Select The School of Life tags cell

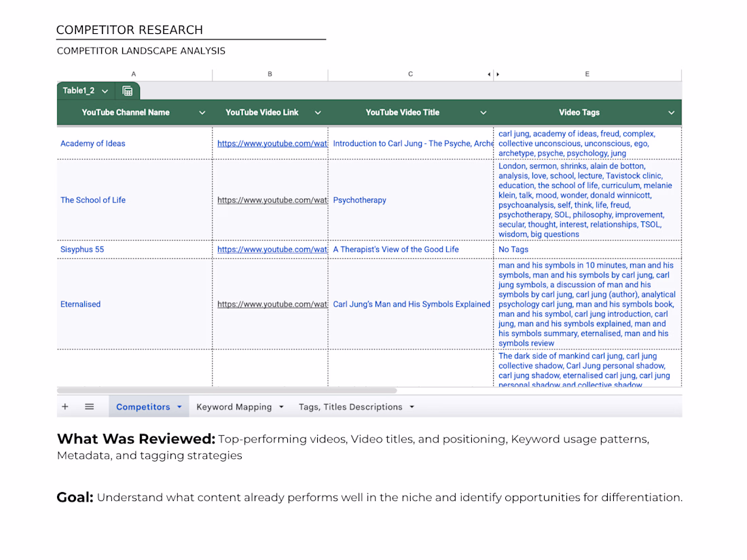point(587,200)
